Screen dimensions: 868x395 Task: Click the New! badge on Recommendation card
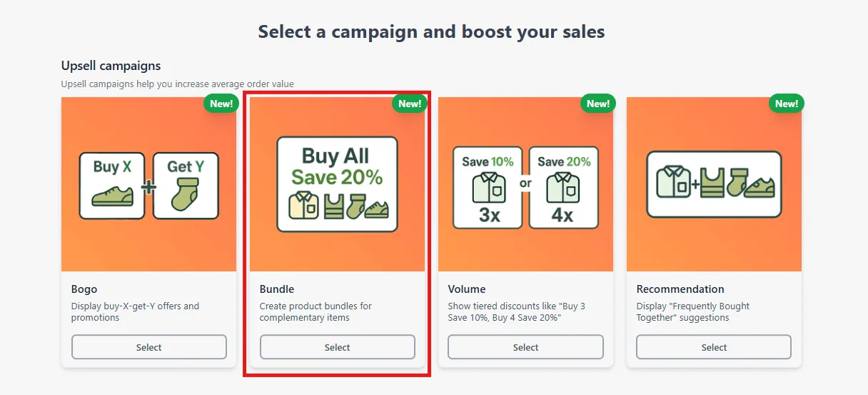pos(787,104)
